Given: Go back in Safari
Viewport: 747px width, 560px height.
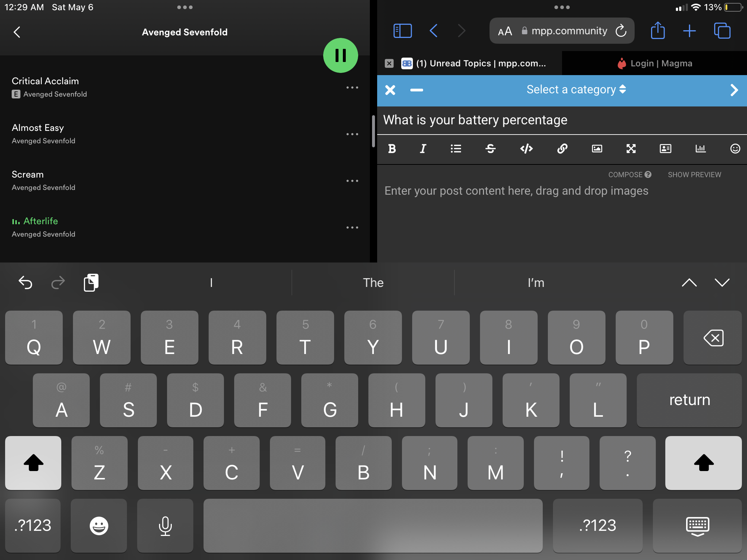Looking at the screenshot, I should (433, 31).
